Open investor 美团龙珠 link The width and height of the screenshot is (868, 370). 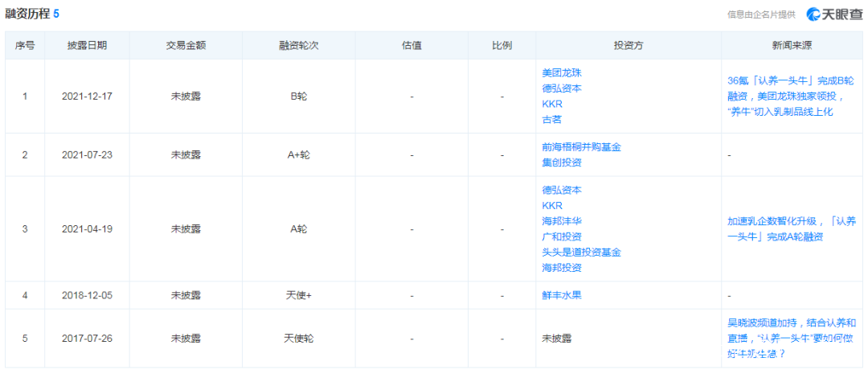(562, 73)
